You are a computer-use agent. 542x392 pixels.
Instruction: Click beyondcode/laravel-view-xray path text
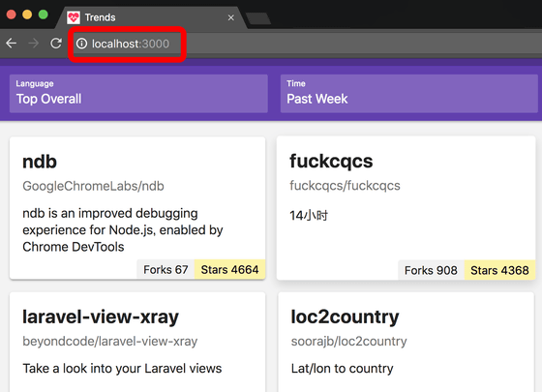[x=110, y=341]
